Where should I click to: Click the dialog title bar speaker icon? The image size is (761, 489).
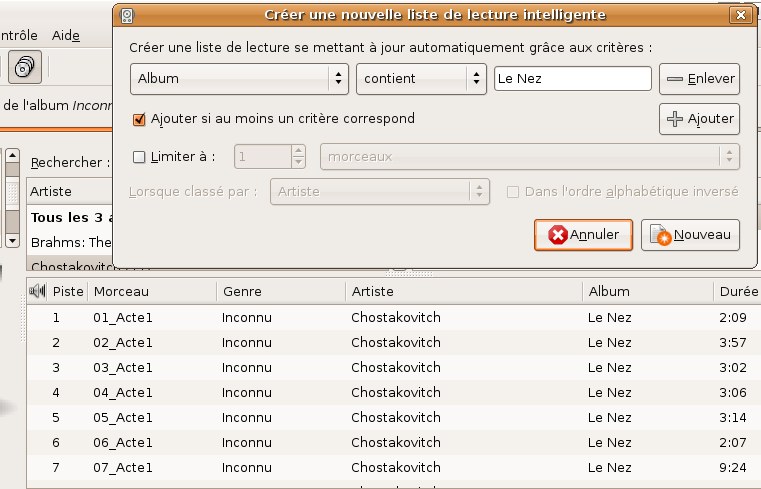pos(127,16)
